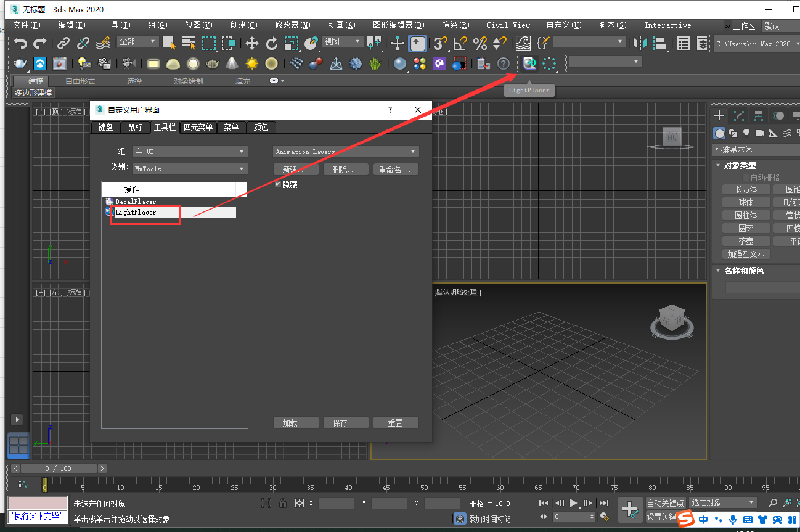Click the 重置 button in the dialog
The height and width of the screenshot is (532, 800).
(x=396, y=422)
